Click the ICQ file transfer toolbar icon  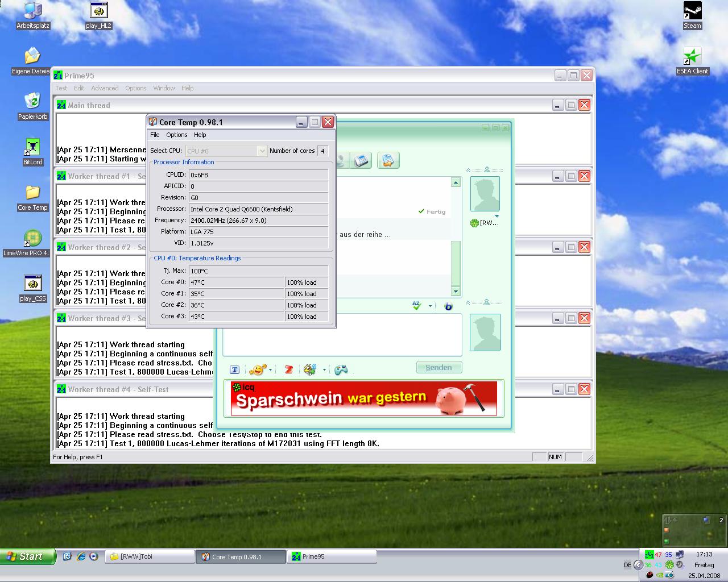click(x=388, y=161)
